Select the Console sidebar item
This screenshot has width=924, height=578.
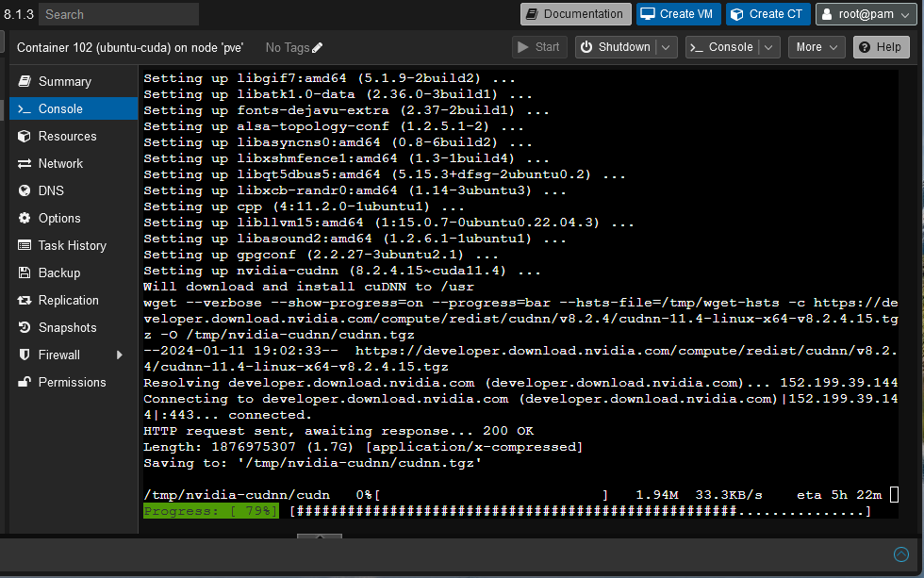pyautogui.click(x=74, y=109)
